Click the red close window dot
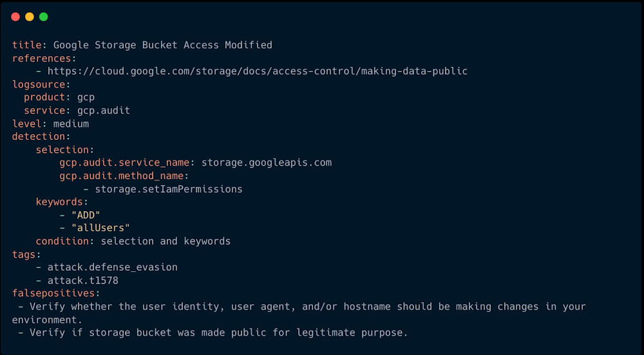Screen dimensions: 644x355 coord(15,17)
